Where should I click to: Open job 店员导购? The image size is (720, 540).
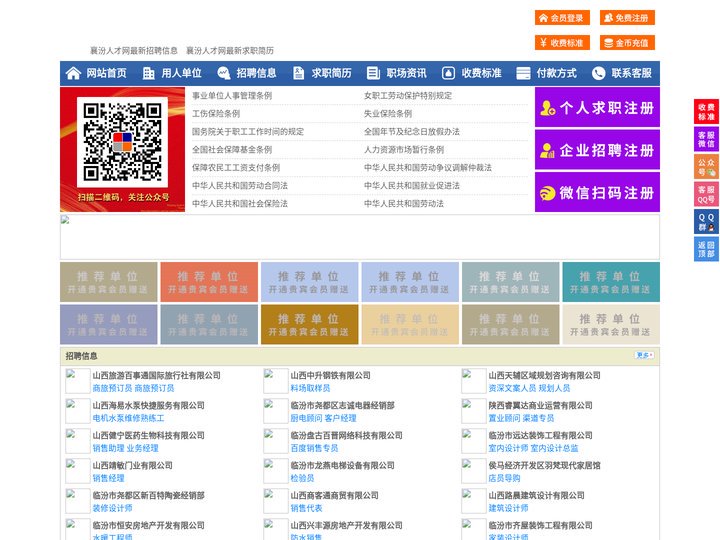[504, 478]
